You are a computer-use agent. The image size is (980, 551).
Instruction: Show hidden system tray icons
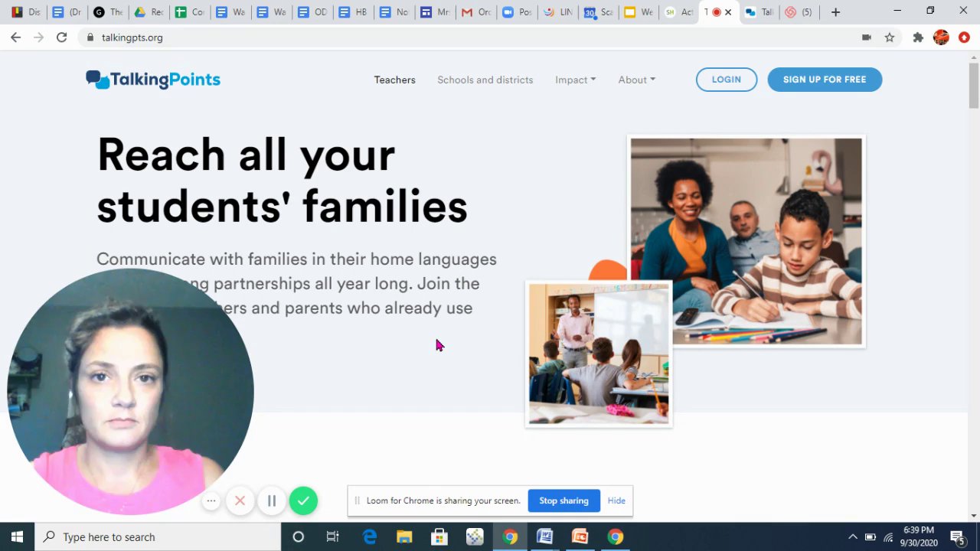853,536
